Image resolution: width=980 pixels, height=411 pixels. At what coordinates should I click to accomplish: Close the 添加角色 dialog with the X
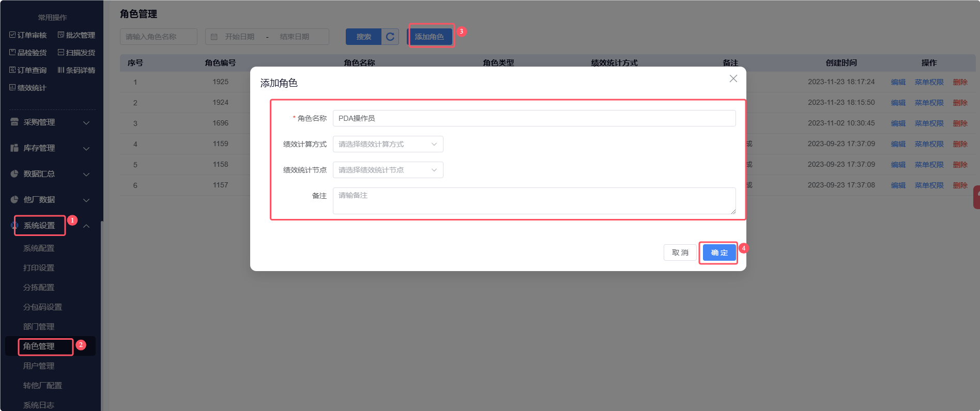click(733, 78)
